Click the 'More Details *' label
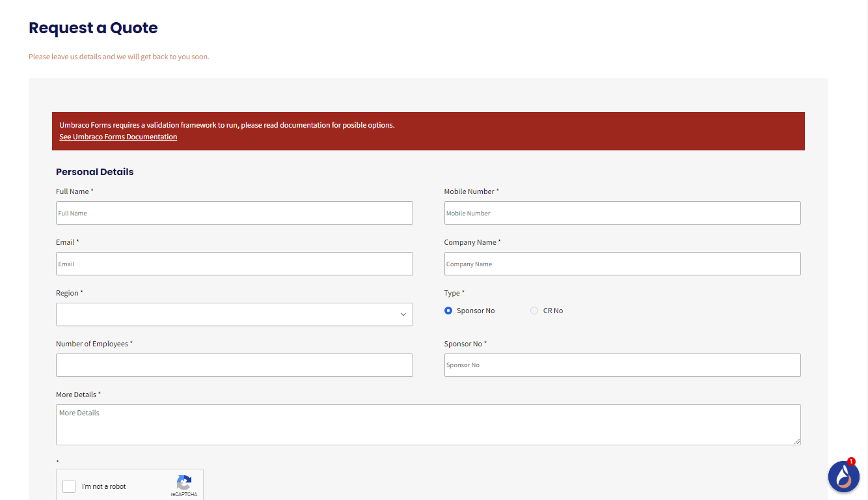The image size is (868, 500). 78,395
